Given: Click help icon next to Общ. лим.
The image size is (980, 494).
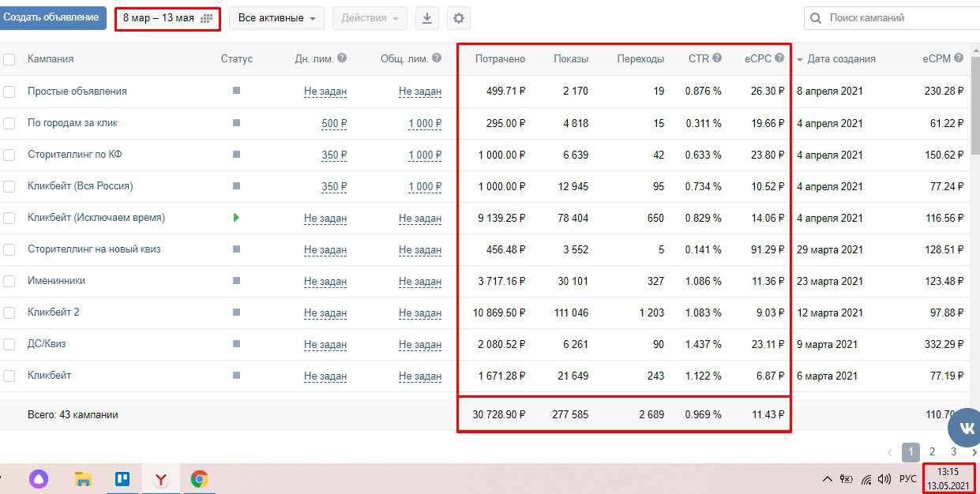Looking at the screenshot, I should click(437, 58).
